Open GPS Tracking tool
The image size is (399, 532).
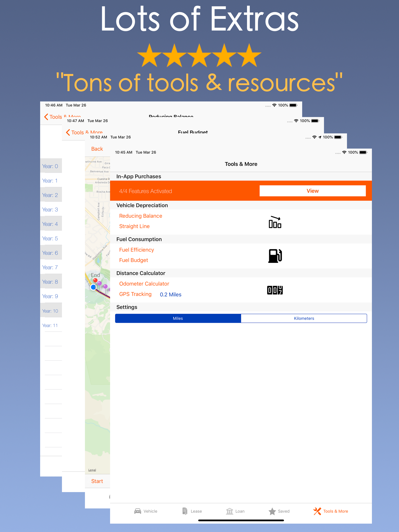[x=135, y=294]
